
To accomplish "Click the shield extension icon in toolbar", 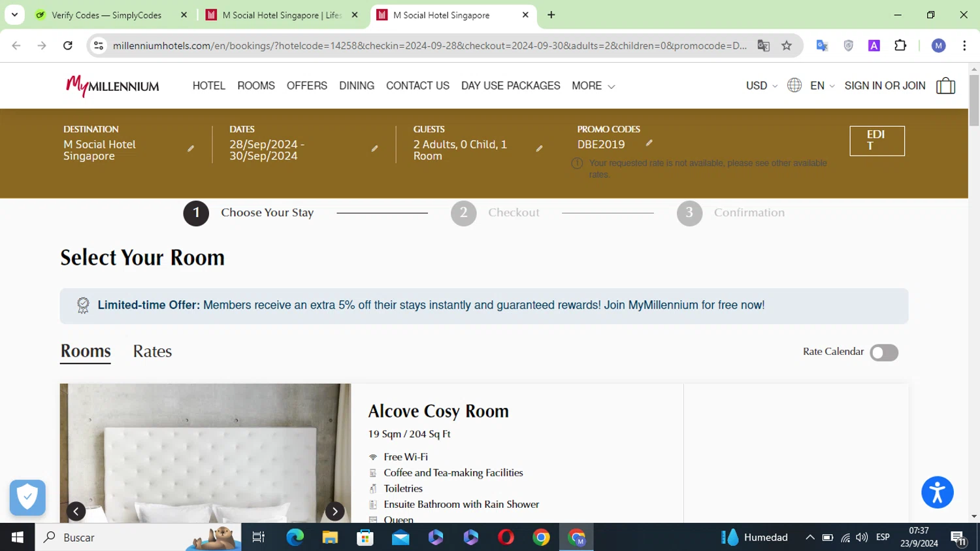I will pos(848,46).
